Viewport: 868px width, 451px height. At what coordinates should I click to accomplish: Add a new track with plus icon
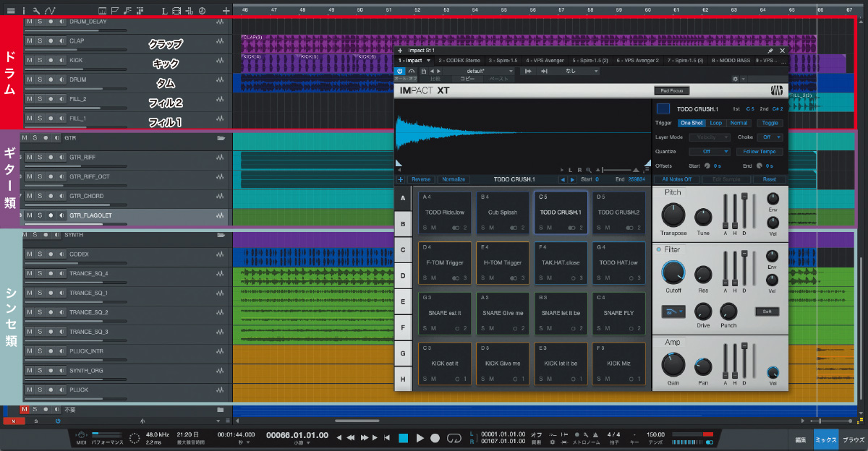[226, 10]
